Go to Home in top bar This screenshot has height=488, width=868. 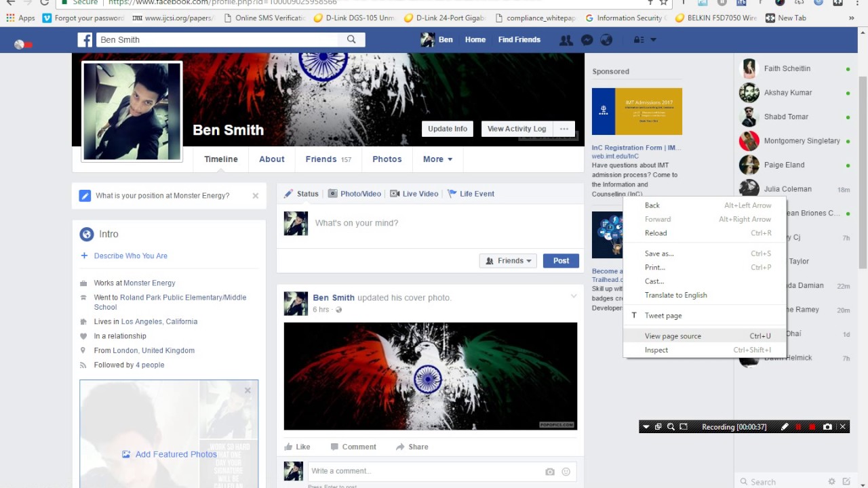(475, 40)
